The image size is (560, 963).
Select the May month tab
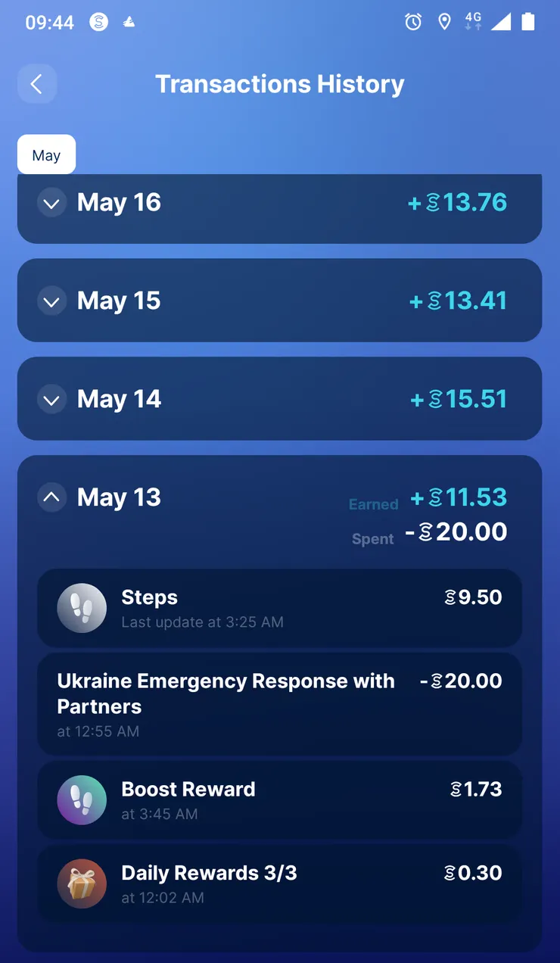(46, 155)
